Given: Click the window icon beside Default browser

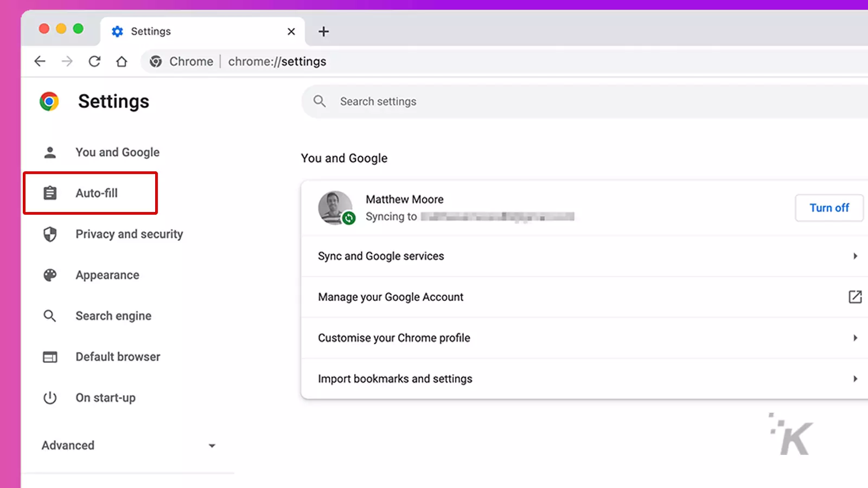Looking at the screenshot, I should (50, 357).
